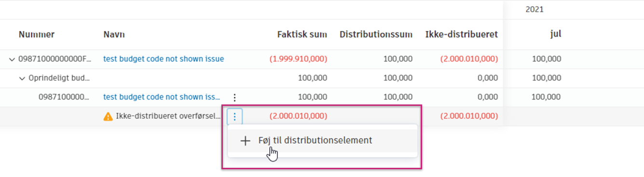Click the Faktisk sum column header
This screenshot has width=644, height=177.
302,34
